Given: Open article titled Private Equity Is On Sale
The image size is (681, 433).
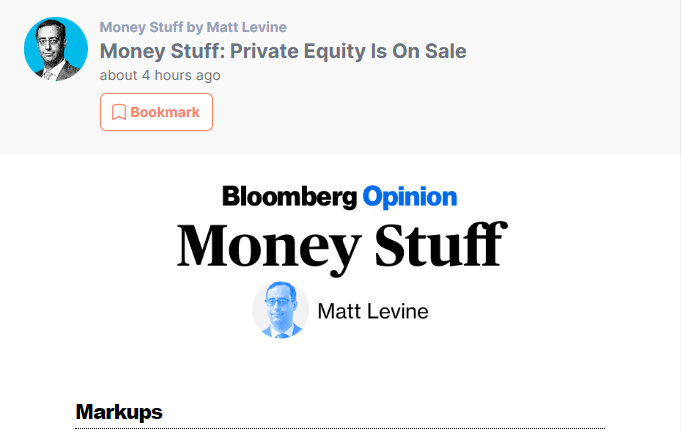Looking at the screenshot, I should [x=283, y=51].
